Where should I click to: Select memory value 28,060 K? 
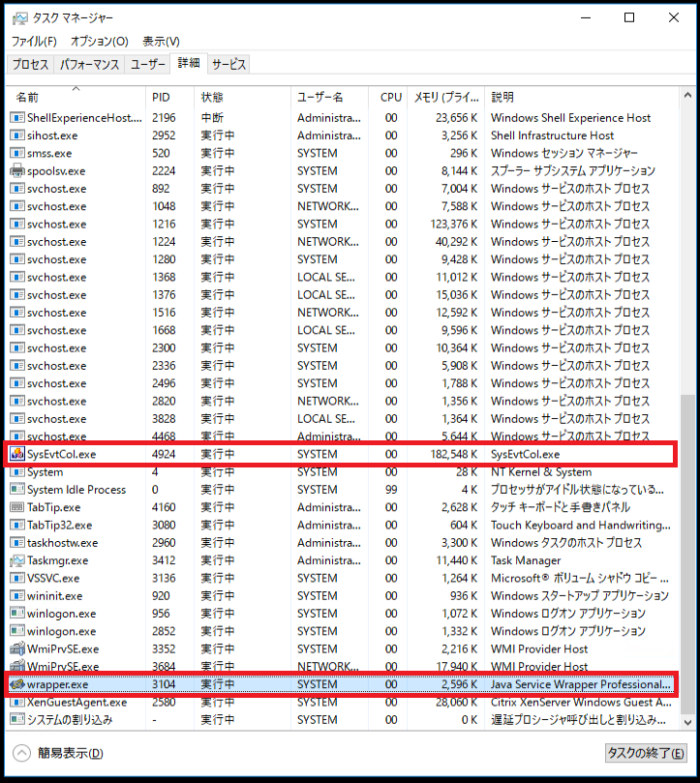457,702
